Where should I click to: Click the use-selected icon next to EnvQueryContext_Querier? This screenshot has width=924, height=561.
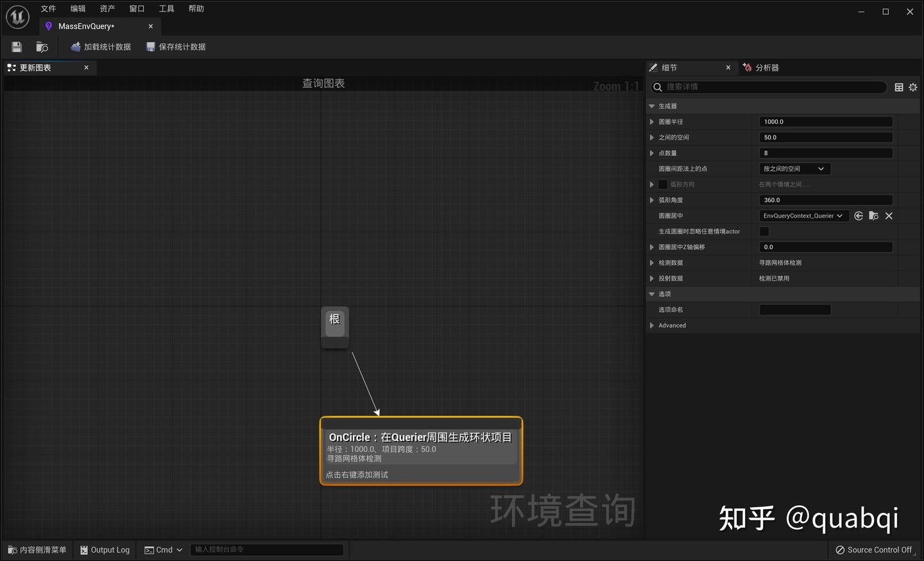coord(859,216)
